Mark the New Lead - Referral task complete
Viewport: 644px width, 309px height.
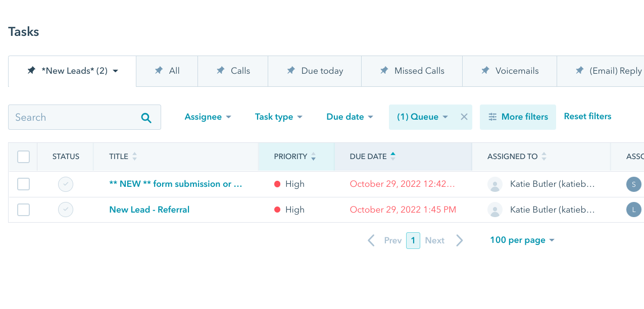[66, 210]
